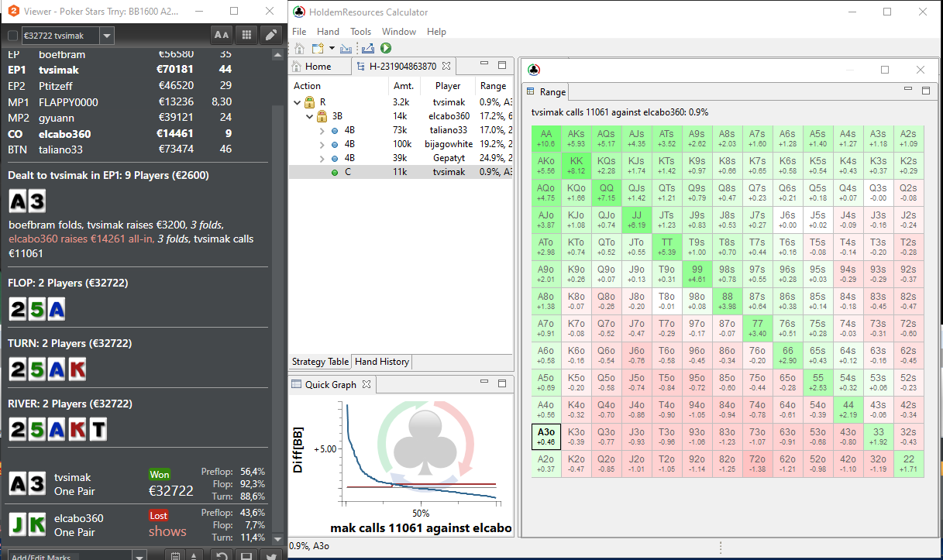
Task: Click the shows link for elcabo360
Action: (x=167, y=531)
